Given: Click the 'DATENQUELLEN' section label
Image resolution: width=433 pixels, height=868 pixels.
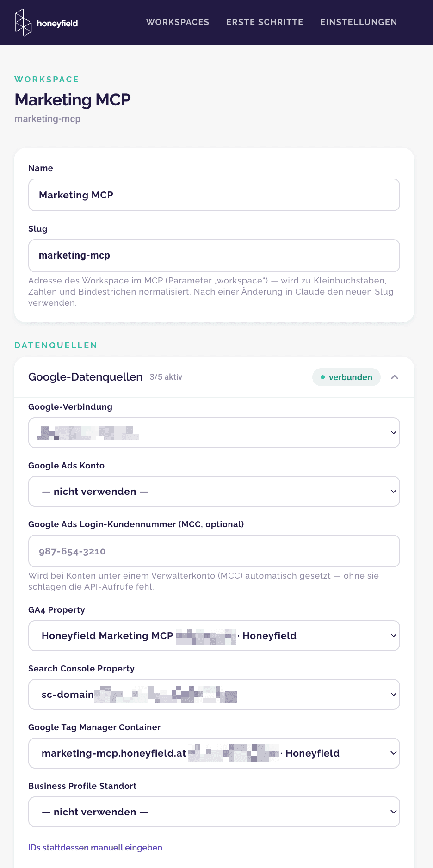Looking at the screenshot, I should (x=56, y=345).
